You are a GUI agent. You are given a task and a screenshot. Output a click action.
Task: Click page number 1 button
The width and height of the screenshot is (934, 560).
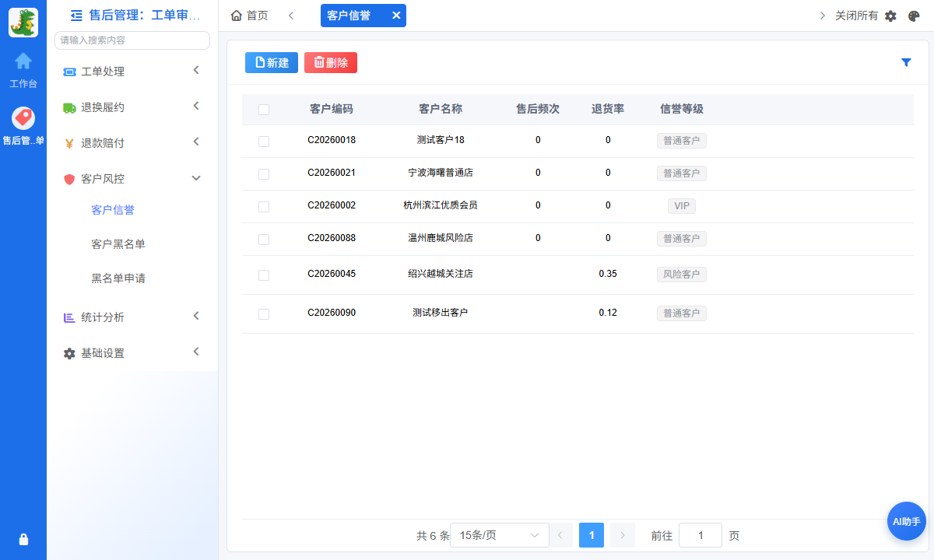pyautogui.click(x=592, y=535)
